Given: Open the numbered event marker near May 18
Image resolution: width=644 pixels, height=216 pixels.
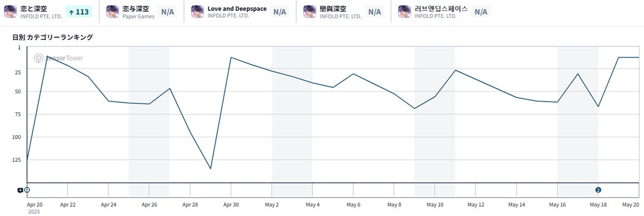Looking at the screenshot, I should click(x=598, y=190).
